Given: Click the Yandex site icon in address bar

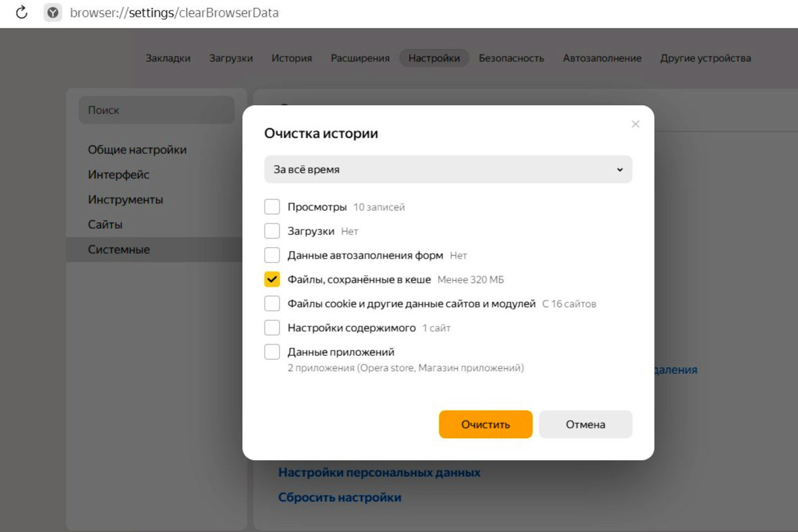Looking at the screenshot, I should 53,13.
